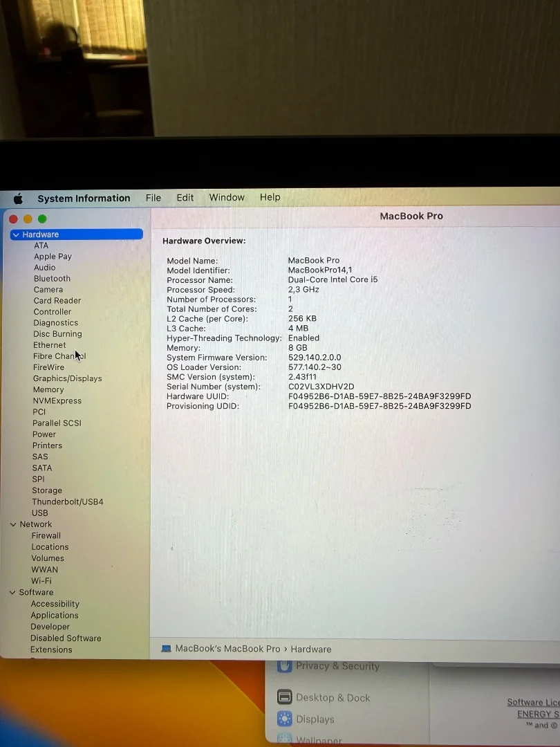Select Memory in the sidebar list
The image size is (560, 747).
(x=48, y=389)
